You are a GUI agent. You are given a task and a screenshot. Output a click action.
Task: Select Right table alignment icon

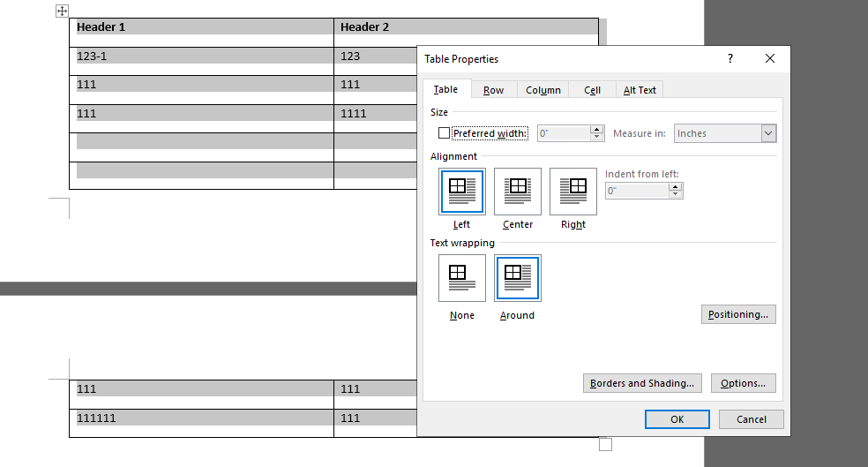pos(573,192)
